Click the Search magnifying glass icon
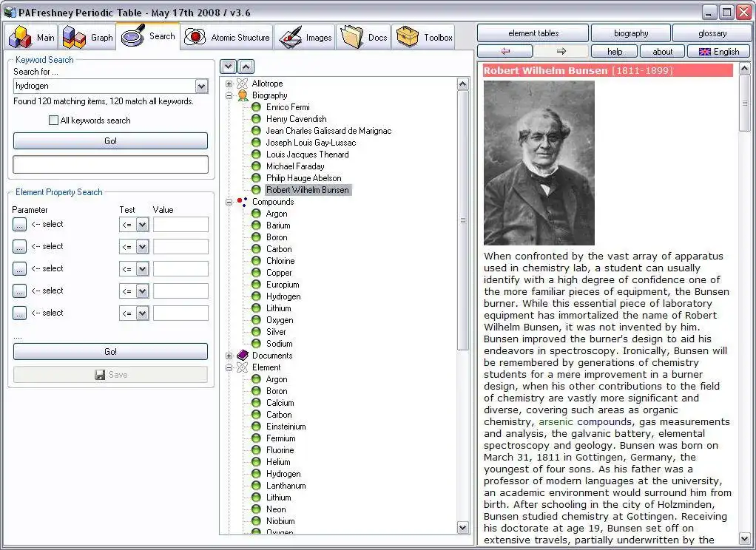Image resolution: width=756 pixels, height=550 pixels. pos(133,35)
